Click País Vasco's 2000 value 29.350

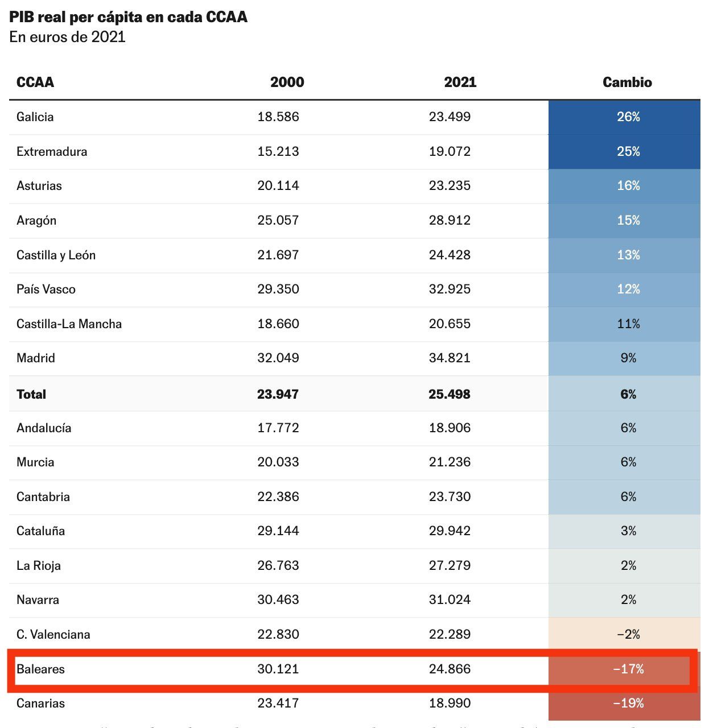278,289
